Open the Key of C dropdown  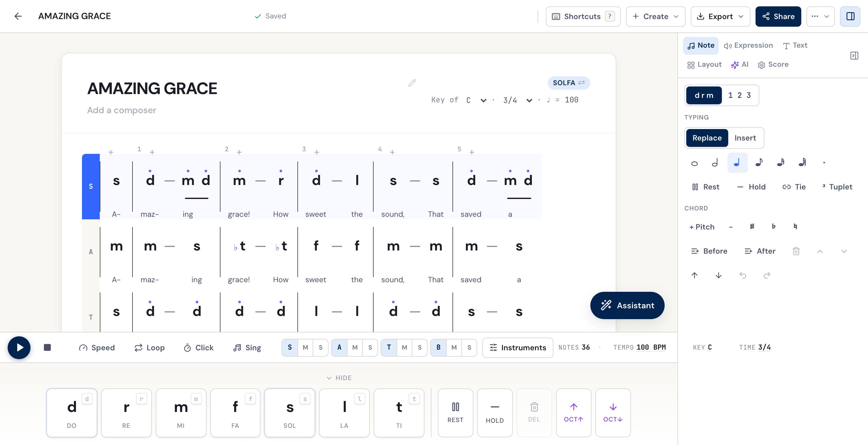(476, 100)
